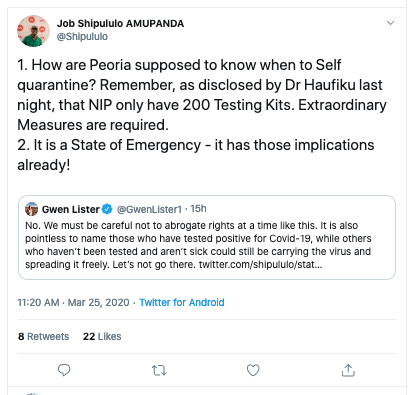Open the Twitter for Android source link
The width and height of the screenshot is (414, 395).
click(x=182, y=302)
